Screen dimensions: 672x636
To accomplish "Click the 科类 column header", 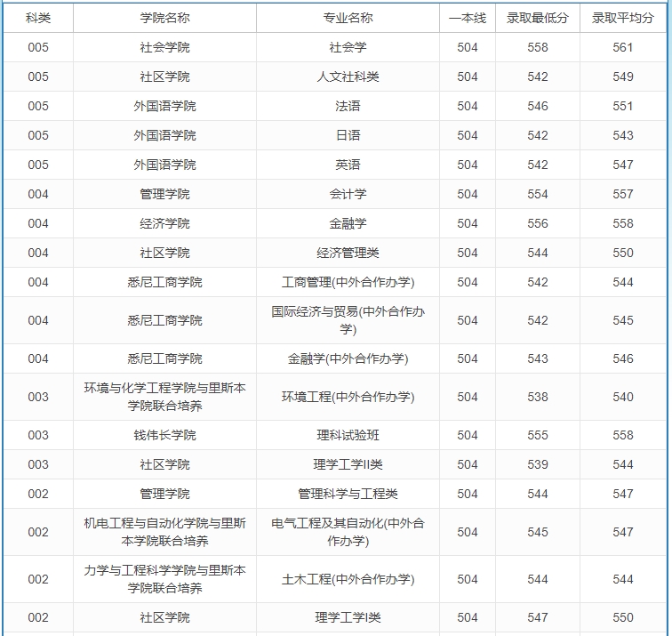I will (x=38, y=18).
